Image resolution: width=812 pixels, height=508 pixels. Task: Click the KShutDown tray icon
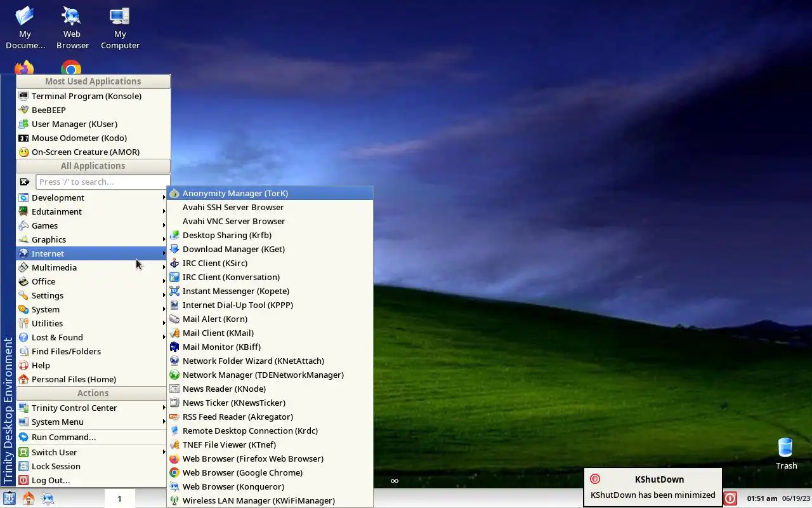(731, 498)
